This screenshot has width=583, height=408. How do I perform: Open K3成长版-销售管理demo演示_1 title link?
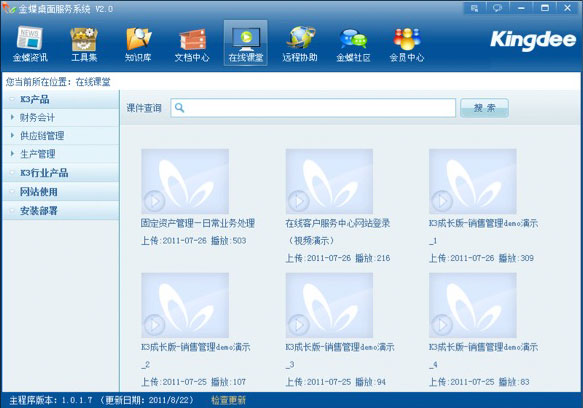483,232
